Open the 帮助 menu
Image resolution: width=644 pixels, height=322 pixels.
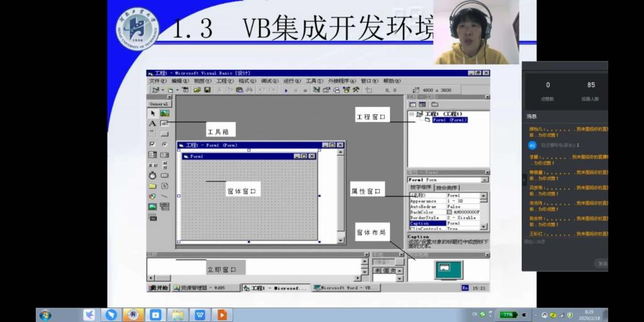(391, 81)
